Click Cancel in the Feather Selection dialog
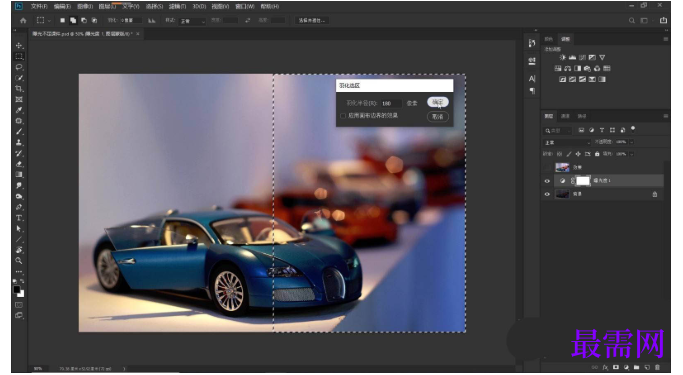 point(438,117)
